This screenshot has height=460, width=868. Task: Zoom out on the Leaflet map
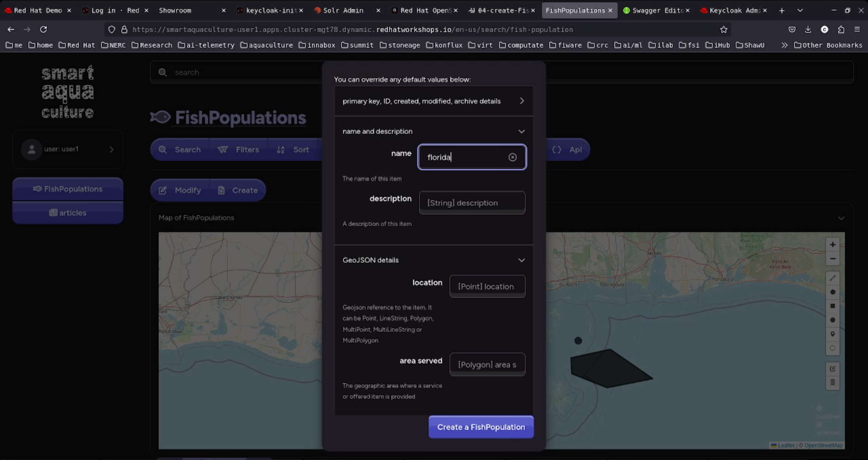tap(833, 258)
